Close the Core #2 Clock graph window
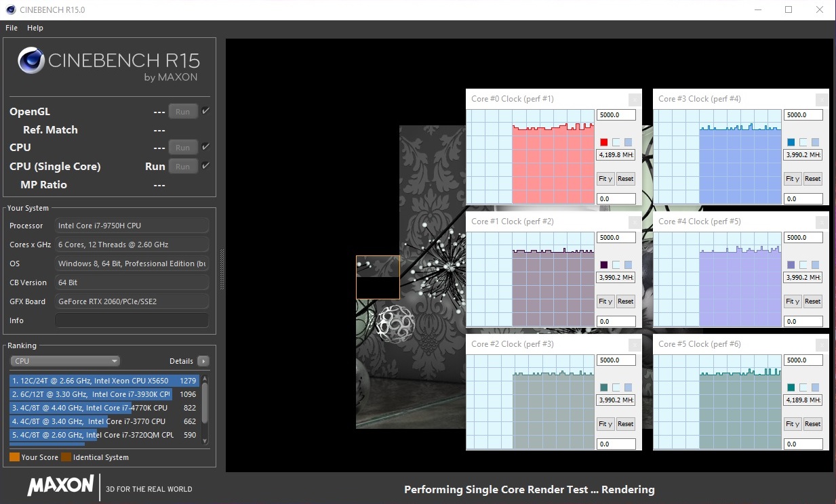Viewport: 836px width, 504px height. (634, 344)
